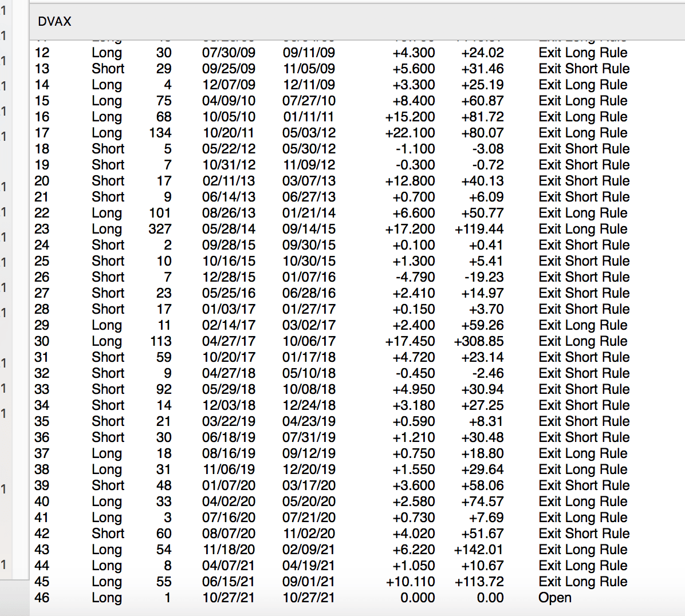Click entry date 10/16/15
This screenshot has height=616, width=685.
[229, 261]
